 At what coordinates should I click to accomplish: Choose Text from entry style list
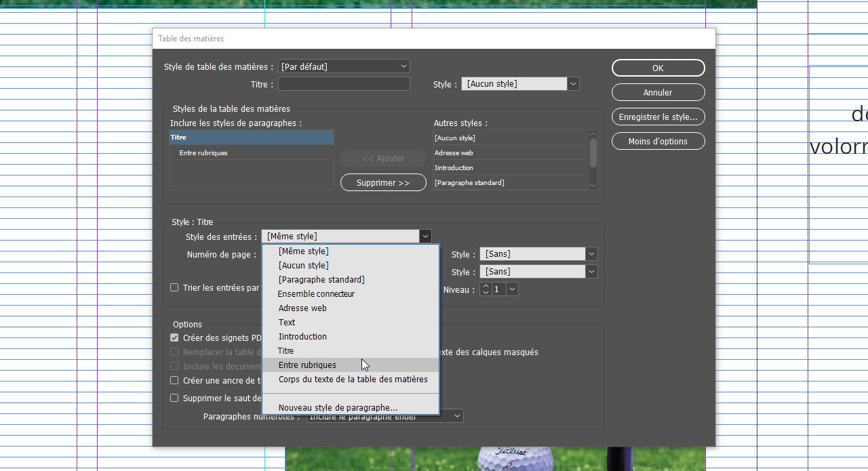[351, 322]
